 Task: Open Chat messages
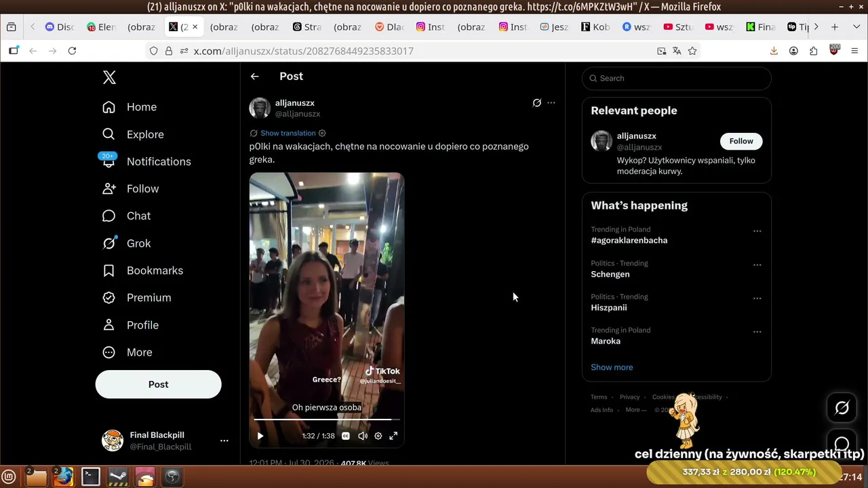click(126, 216)
